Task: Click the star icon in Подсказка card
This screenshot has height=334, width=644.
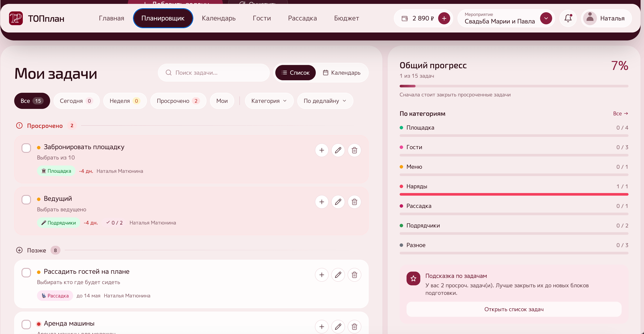Action: coord(413,278)
